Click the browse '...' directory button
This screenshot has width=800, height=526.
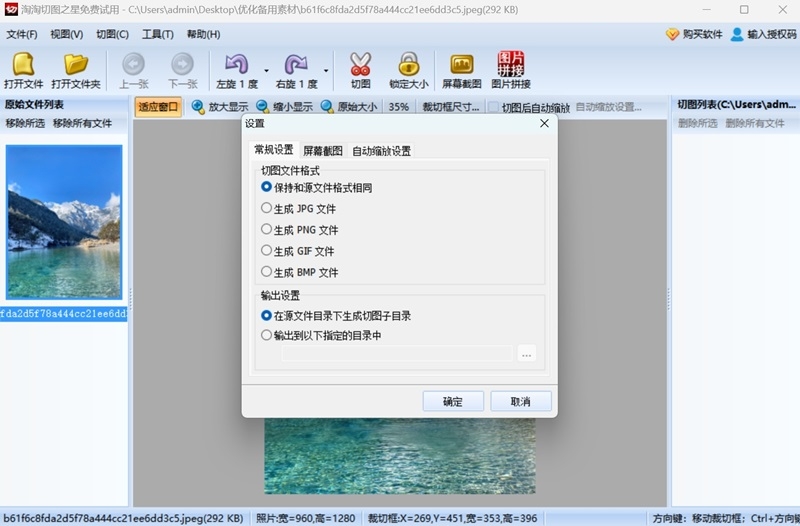[527, 354]
